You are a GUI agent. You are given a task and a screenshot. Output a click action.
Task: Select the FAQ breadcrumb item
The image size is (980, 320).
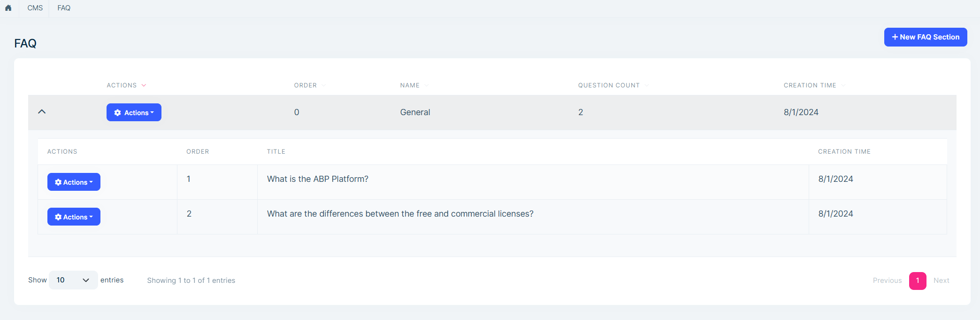64,8
